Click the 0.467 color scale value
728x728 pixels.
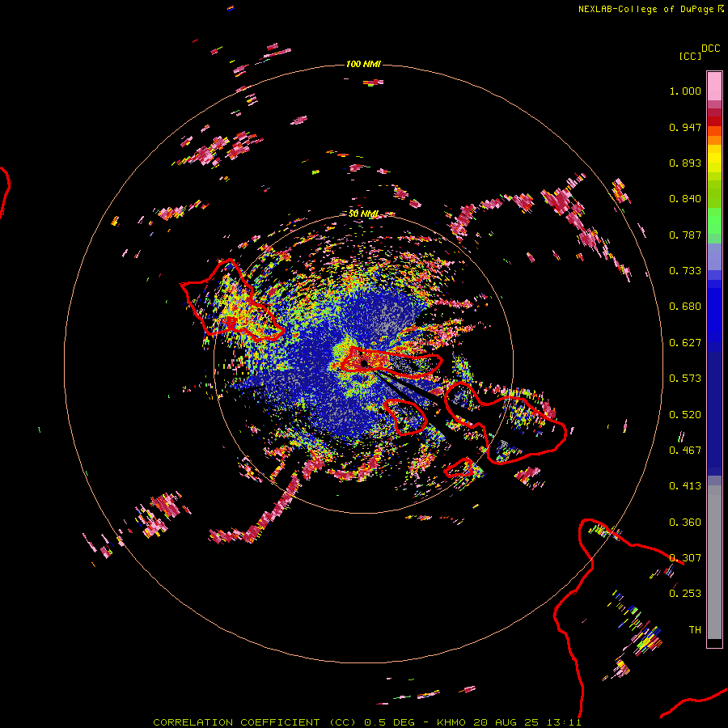(x=685, y=451)
